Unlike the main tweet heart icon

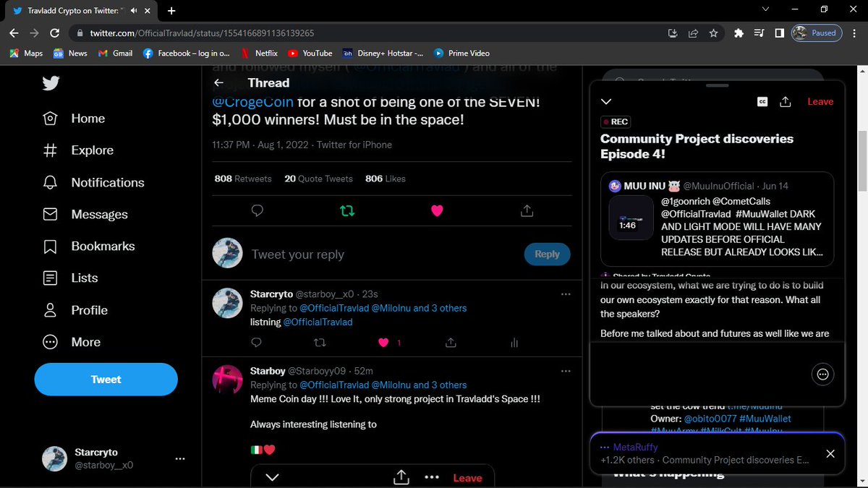437,210
